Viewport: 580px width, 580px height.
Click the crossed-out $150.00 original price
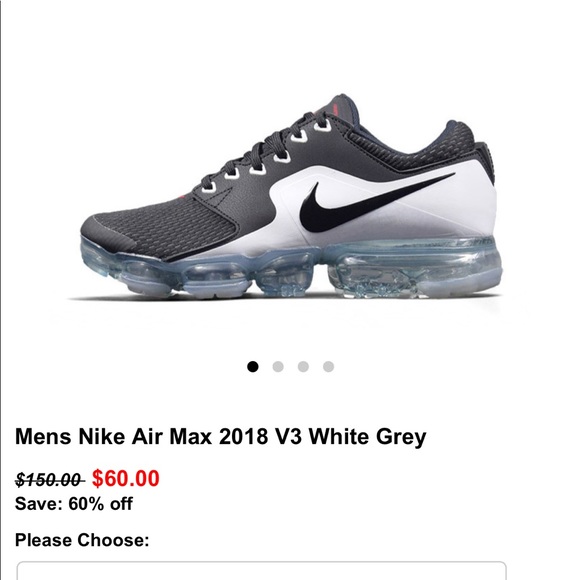coord(49,480)
